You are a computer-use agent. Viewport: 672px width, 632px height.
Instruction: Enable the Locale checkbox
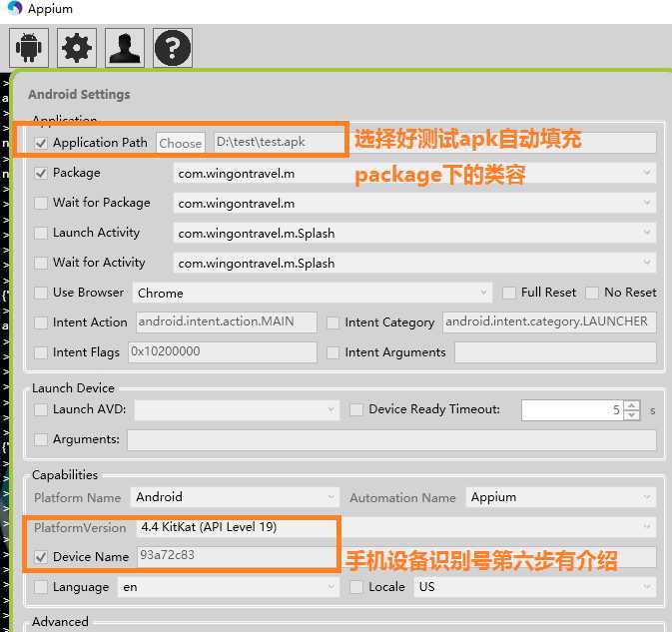click(x=356, y=587)
